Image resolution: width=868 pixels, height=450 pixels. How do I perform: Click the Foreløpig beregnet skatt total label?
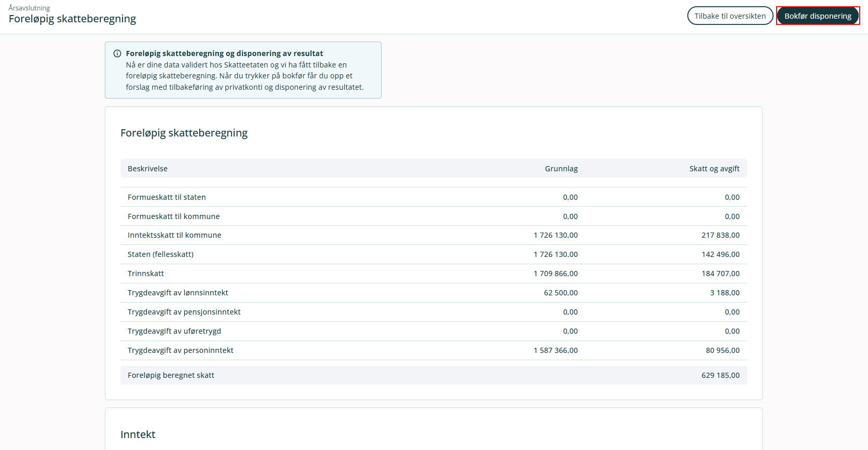pos(171,375)
